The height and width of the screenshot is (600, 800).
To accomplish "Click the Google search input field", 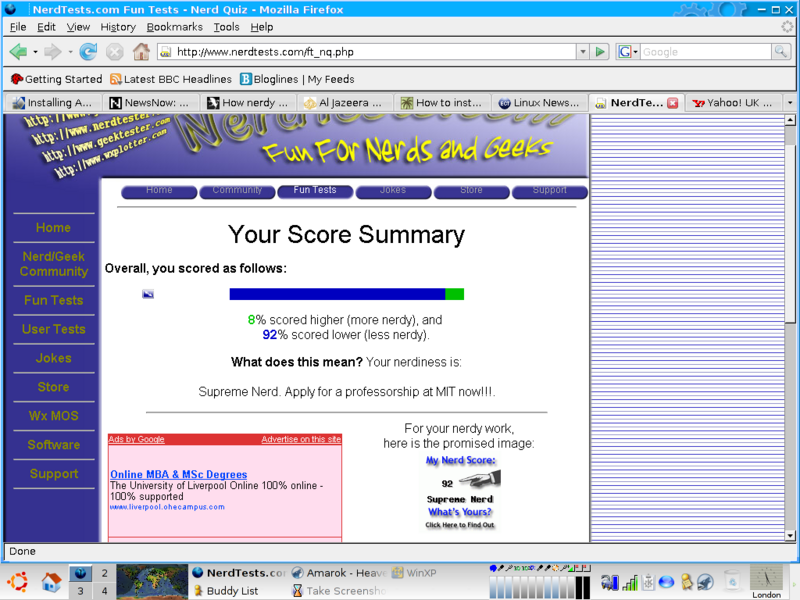I will point(706,52).
